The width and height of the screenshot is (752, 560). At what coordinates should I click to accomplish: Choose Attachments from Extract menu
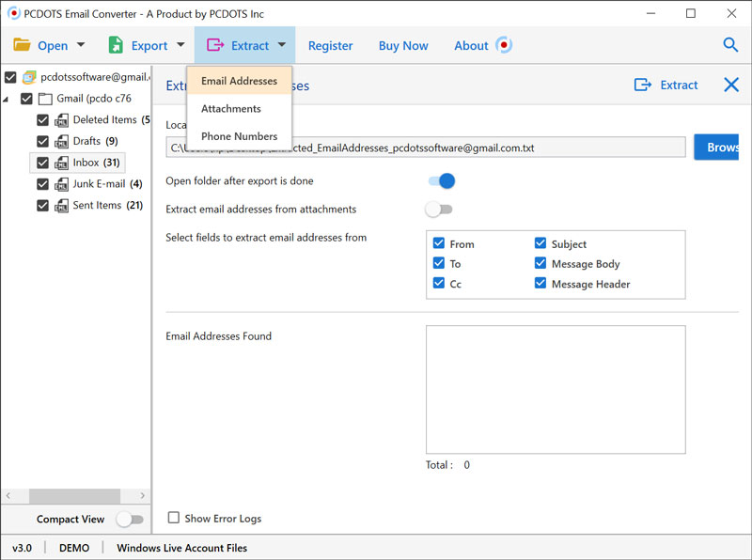[239, 108]
